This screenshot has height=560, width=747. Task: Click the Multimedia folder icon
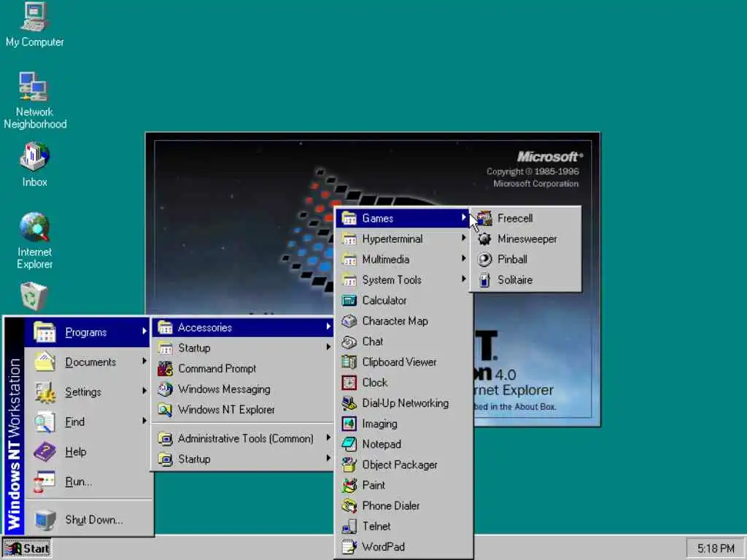349,259
